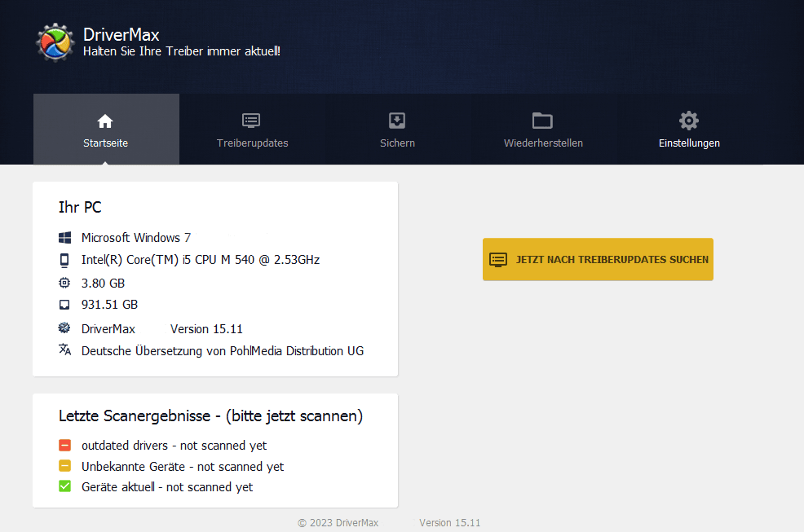
Task: Click Jetzt nach Treiberupdates suchen button
Action: pos(598,259)
